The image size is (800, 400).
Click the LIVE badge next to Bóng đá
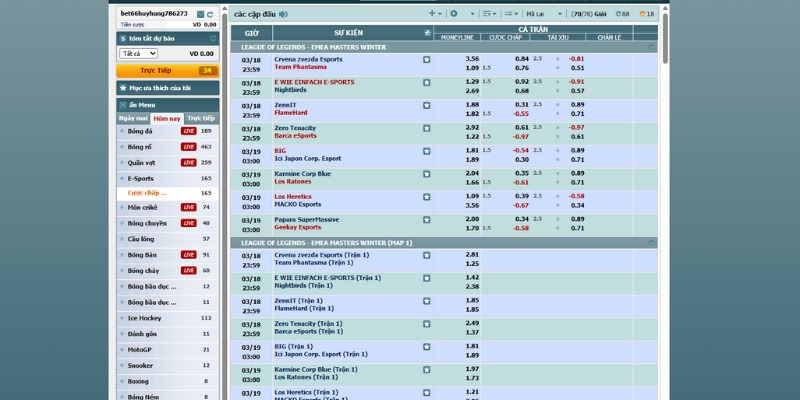point(188,131)
